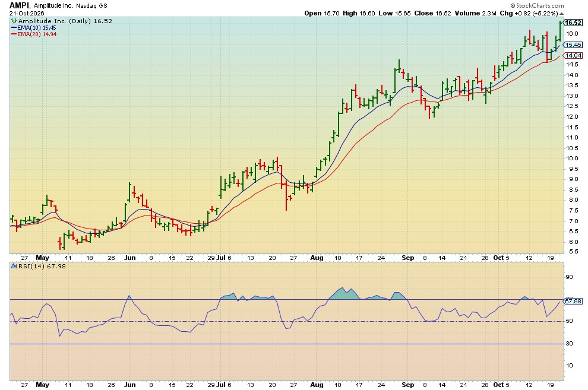
Task: Click the 50 level on RSI axis
Action: tap(569, 321)
